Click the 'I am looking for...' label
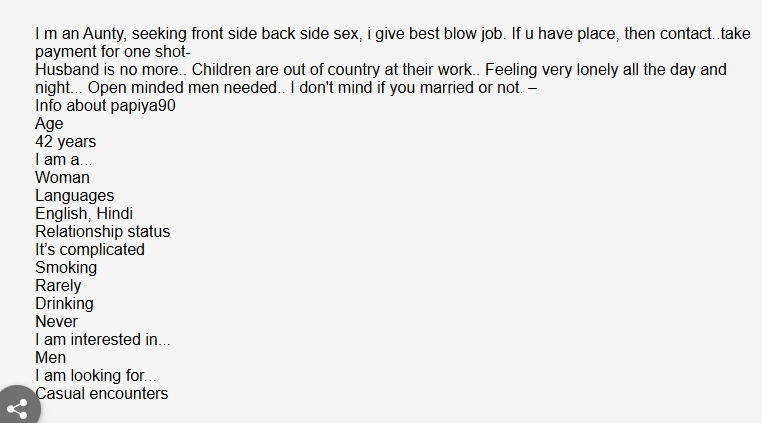 point(96,375)
